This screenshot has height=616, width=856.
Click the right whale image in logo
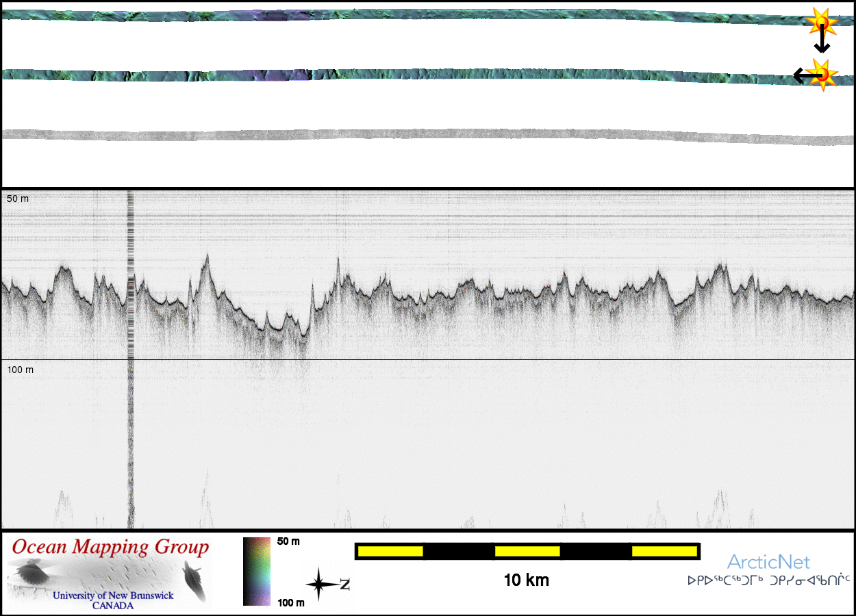tap(194, 579)
